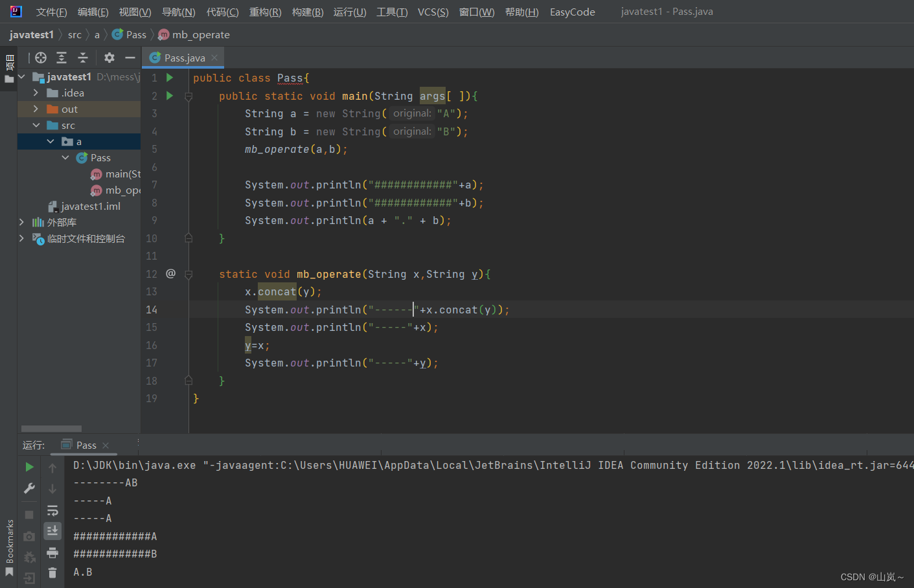Open the 构建(B) Build menu
Viewport: 914px width, 588px height.
pos(308,12)
